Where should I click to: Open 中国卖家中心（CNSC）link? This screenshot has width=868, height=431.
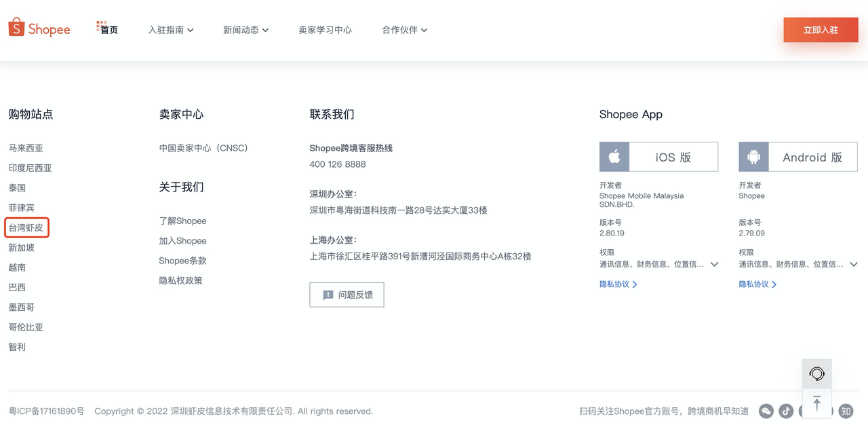203,148
